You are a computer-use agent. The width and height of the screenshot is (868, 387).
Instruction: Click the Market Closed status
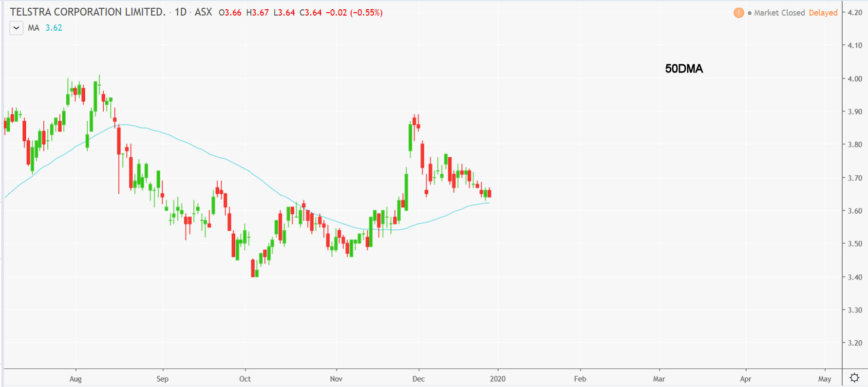tap(779, 13)
